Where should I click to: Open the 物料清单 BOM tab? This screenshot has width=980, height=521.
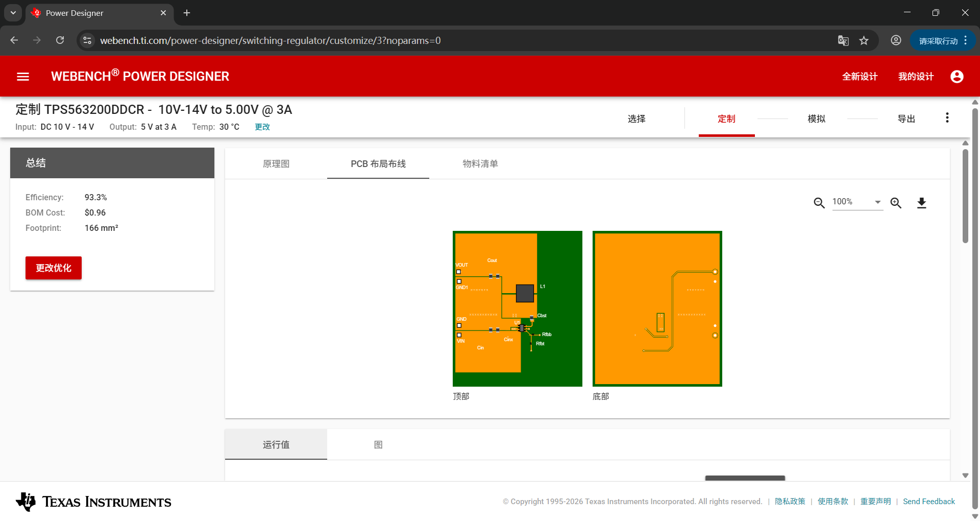[480, 163]
